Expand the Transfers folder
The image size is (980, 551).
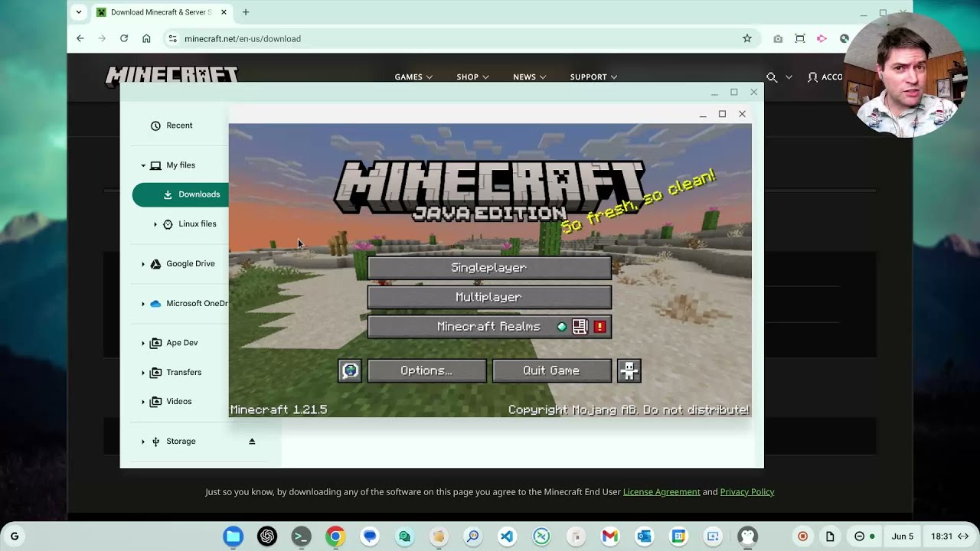(143, 373)
